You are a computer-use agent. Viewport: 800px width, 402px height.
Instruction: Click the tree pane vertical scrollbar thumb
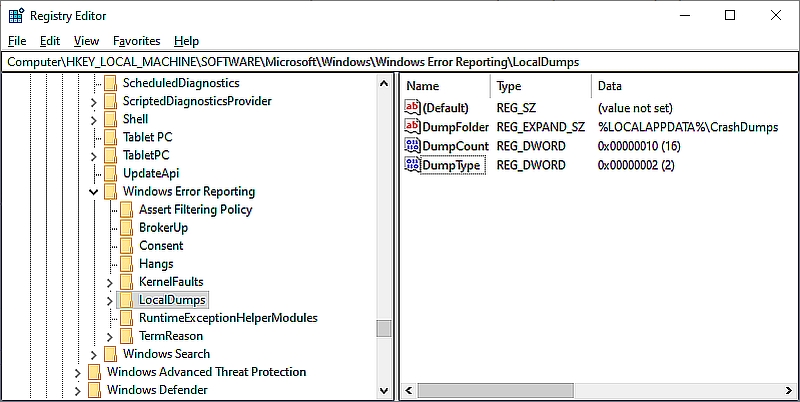tap(384, 329)
